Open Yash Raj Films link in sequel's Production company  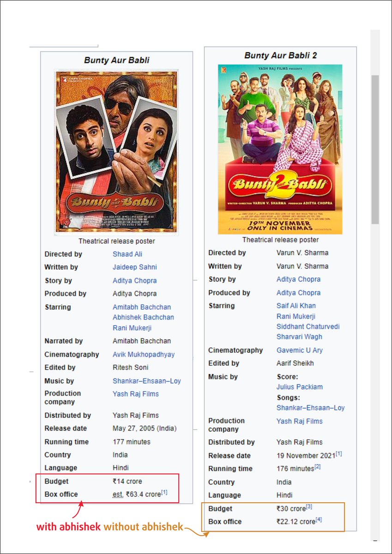point(300,421)
